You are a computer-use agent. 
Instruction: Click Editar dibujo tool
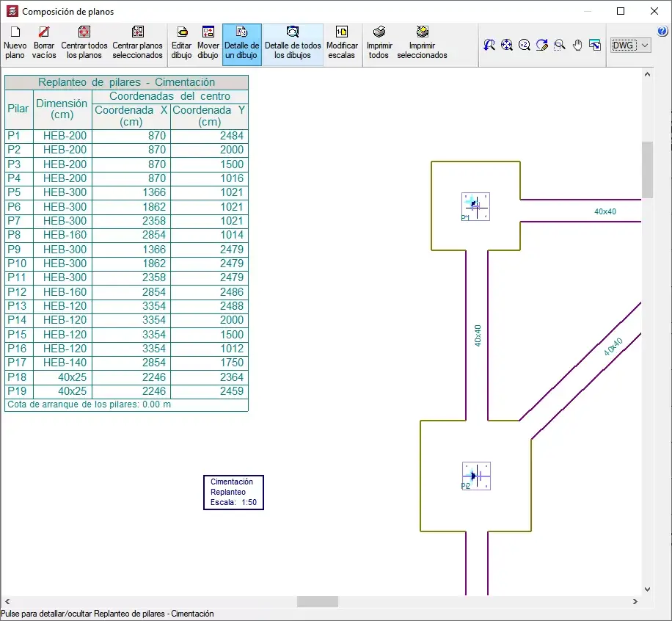tap(182, 44)
